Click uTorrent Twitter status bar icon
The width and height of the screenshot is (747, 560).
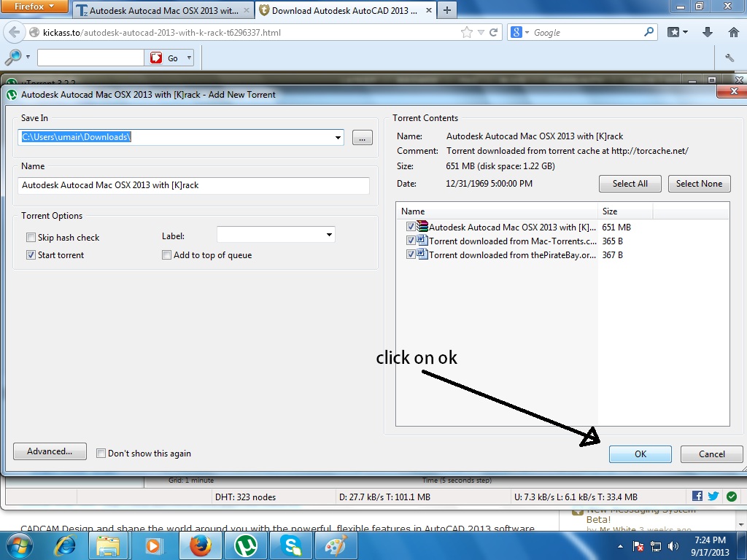tap(713, 496)
